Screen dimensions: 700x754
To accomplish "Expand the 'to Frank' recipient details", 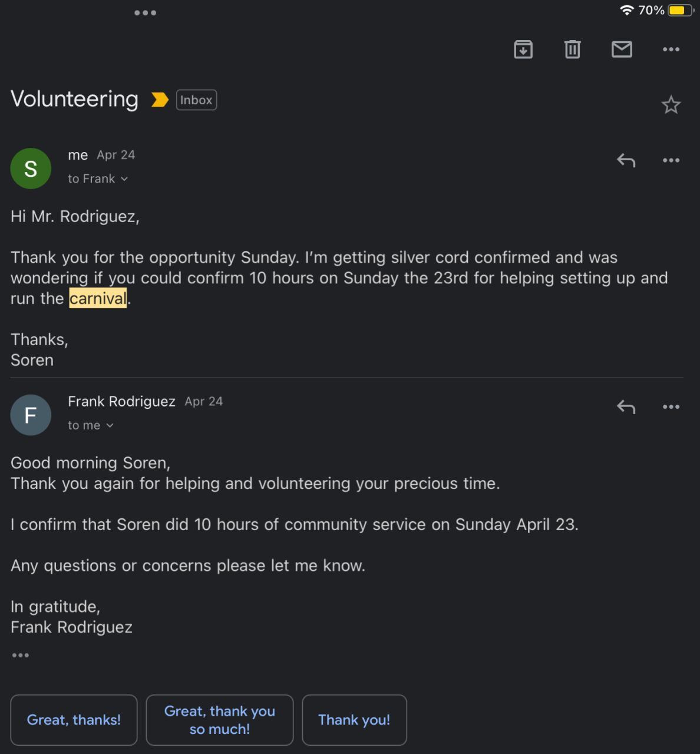I will coord(98,179).
